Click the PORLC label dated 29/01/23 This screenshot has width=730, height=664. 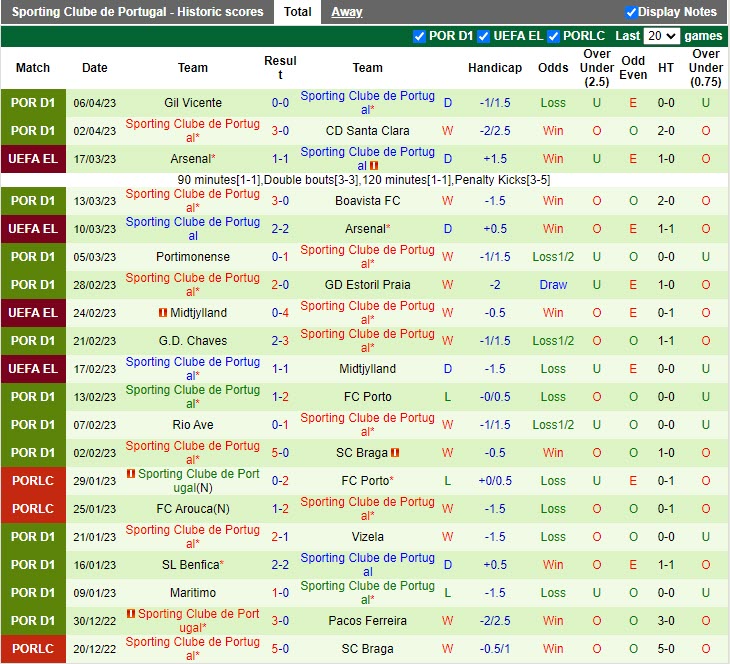click(x=33, y=481)
